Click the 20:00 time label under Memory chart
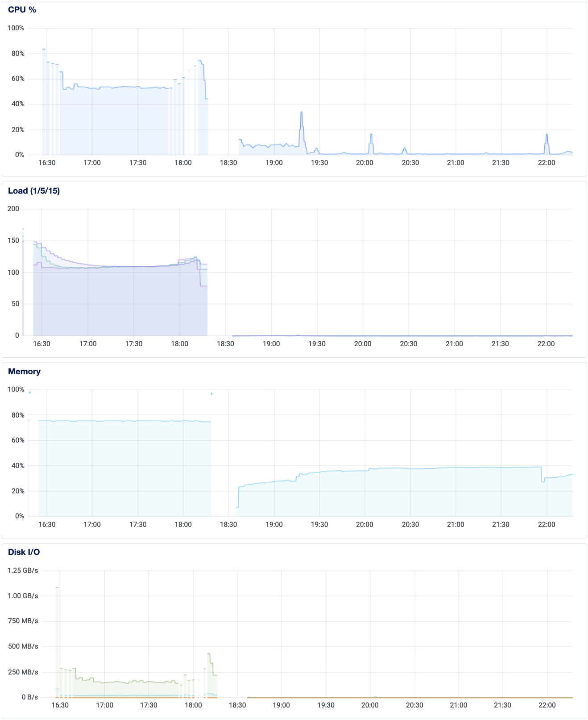The width and height of the screenshot is (588, 720). (364, 525)
